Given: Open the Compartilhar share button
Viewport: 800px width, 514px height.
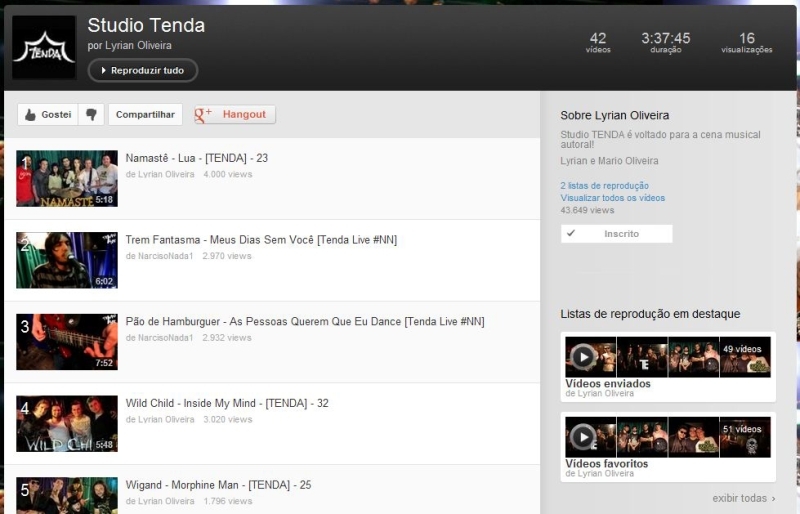Looking at the screenshot, I should [145, 114].
